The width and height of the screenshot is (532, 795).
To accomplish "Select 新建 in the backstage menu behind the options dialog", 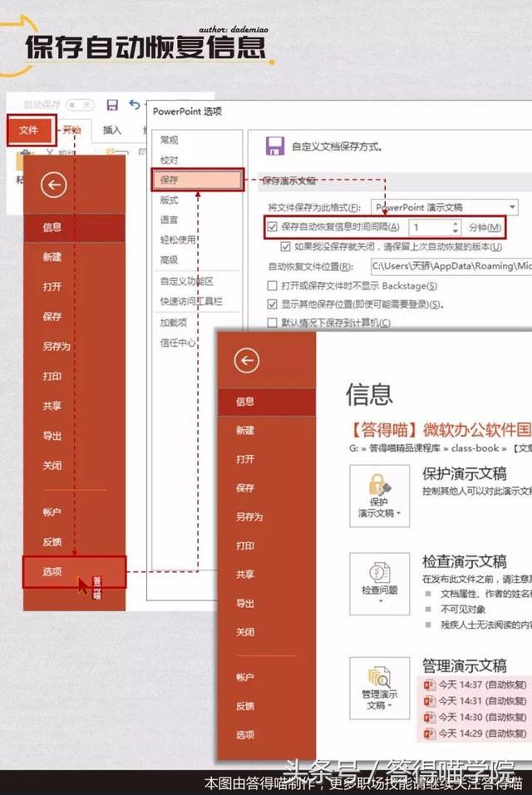I will [52, 257].
